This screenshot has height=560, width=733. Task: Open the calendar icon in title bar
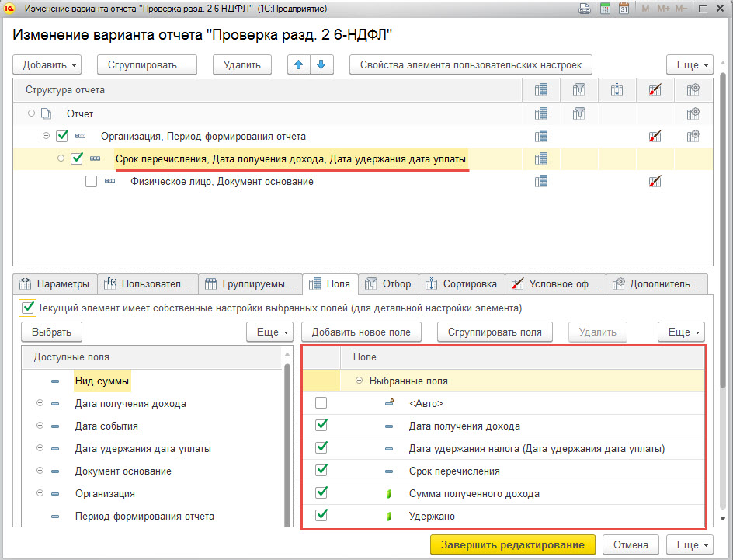[x=624, y=9]
